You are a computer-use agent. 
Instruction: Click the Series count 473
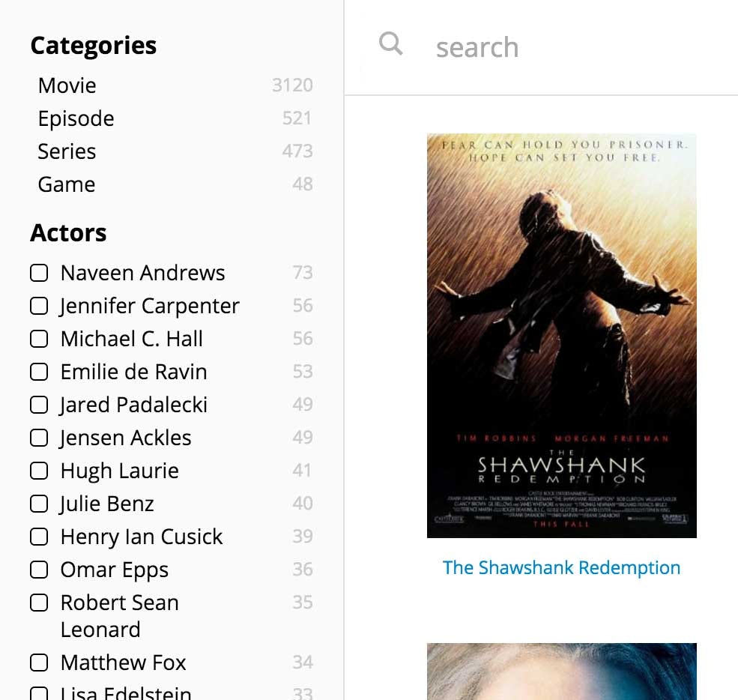click(297, 151)
